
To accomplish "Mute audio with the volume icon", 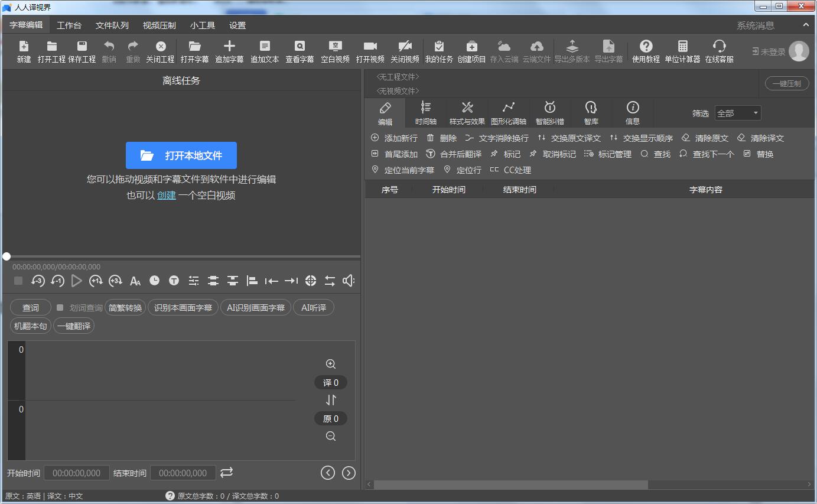I will tap(349, 281).
